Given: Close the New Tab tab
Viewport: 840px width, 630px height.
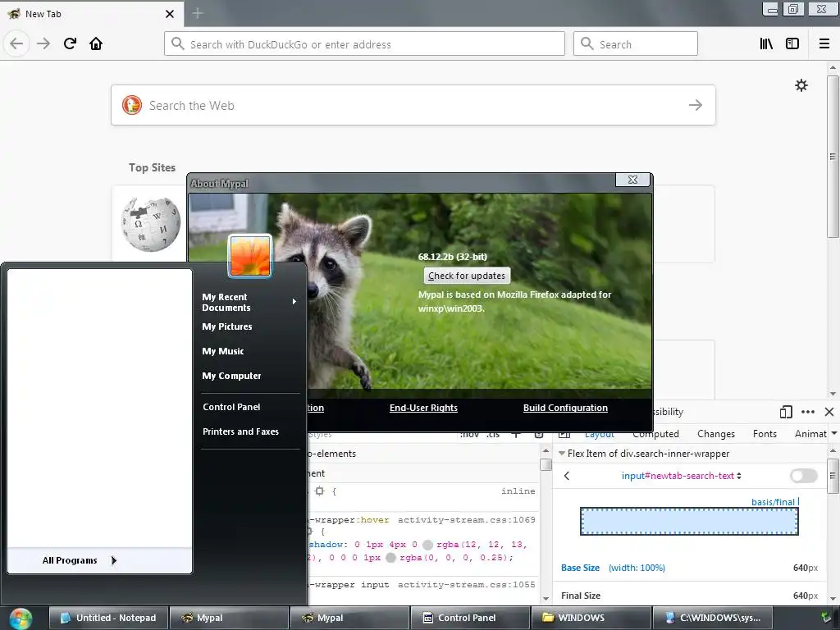Looking at the screenshot, I should click(170, 14).
